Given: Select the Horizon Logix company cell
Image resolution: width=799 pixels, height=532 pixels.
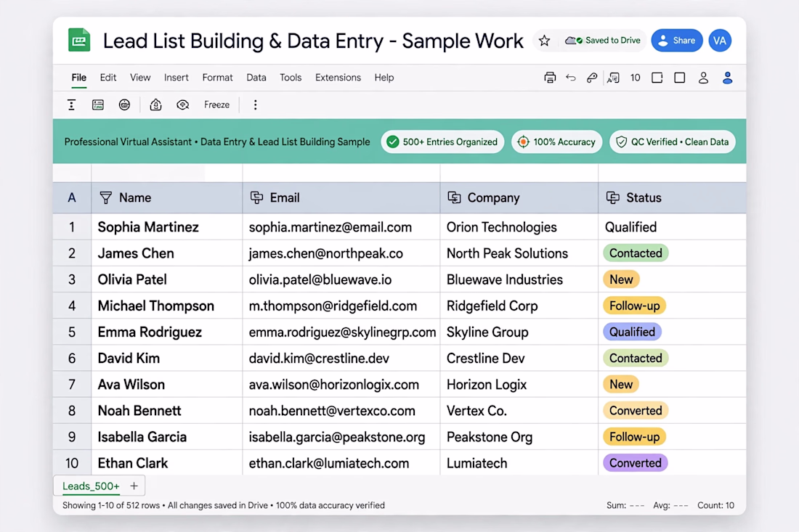Looking at the screenshot, I should pos(519,385).
